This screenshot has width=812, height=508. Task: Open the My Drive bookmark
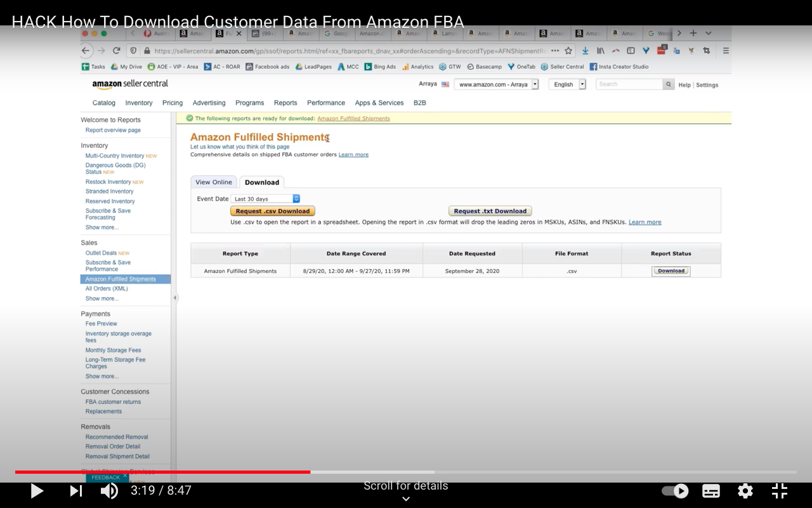pyautogui.click(x=126, y=67)
